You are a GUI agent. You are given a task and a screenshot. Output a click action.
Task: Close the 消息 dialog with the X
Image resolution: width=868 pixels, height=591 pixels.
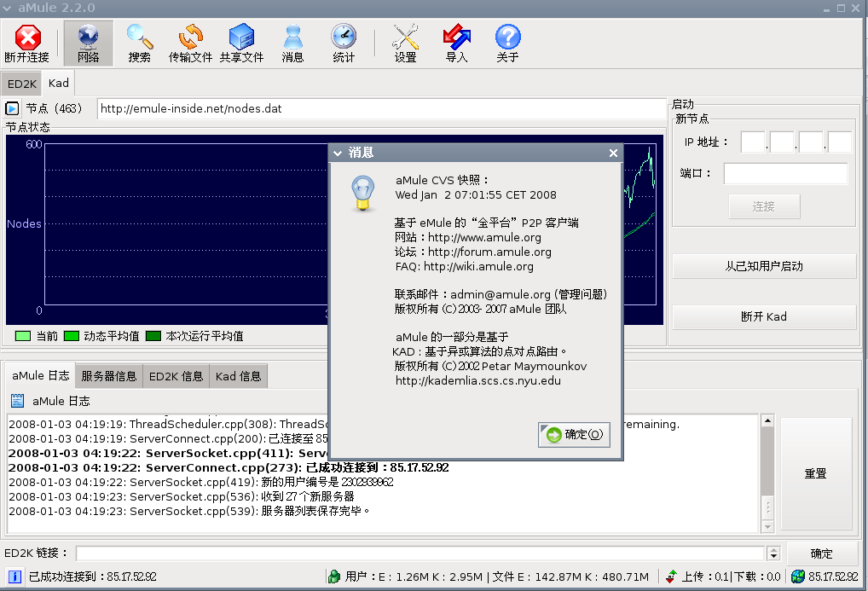coord(613,153)
